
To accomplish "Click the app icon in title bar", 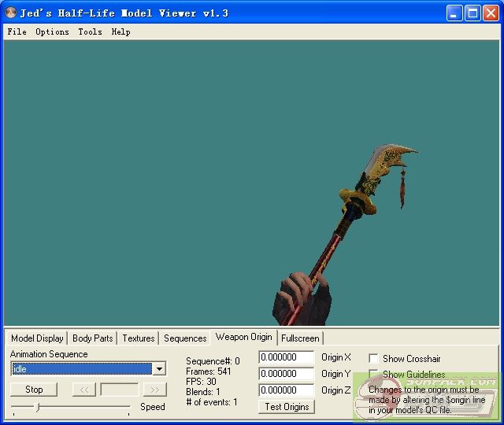I will [x=11, y=13].
